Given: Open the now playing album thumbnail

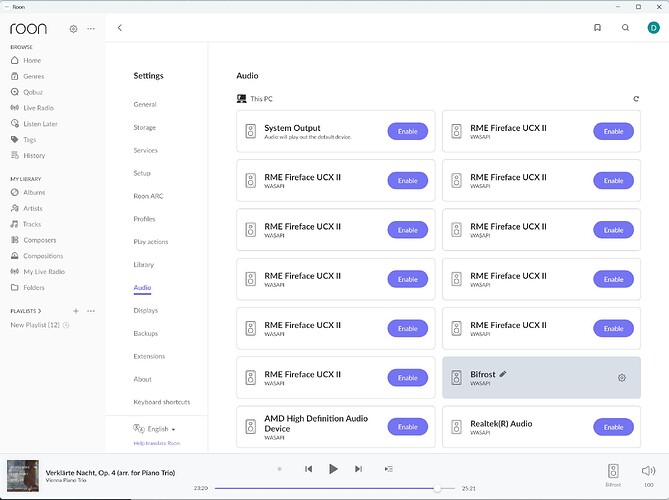Looking at the screenshot, I should tap(23, 476).
